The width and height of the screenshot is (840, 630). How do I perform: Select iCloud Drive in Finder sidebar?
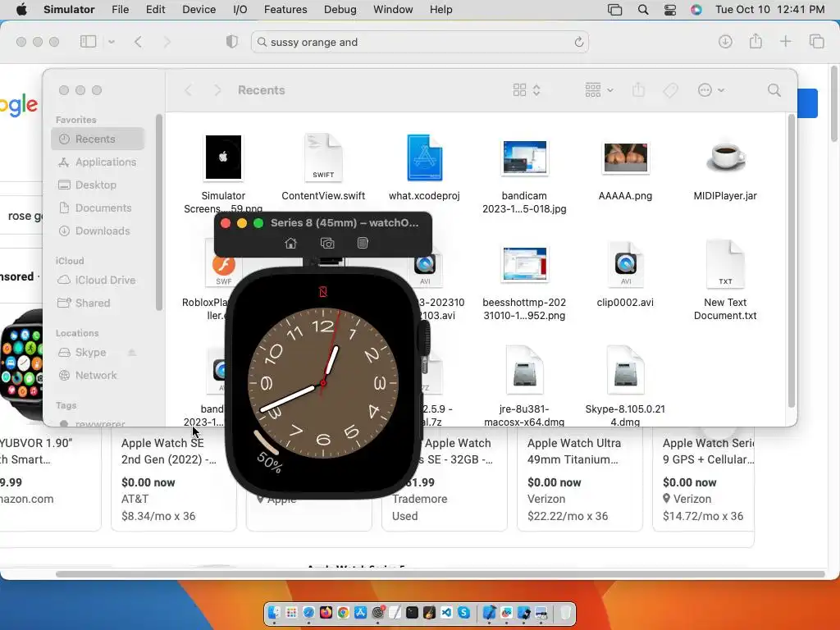pyautogui.click(x=98, y=281)
